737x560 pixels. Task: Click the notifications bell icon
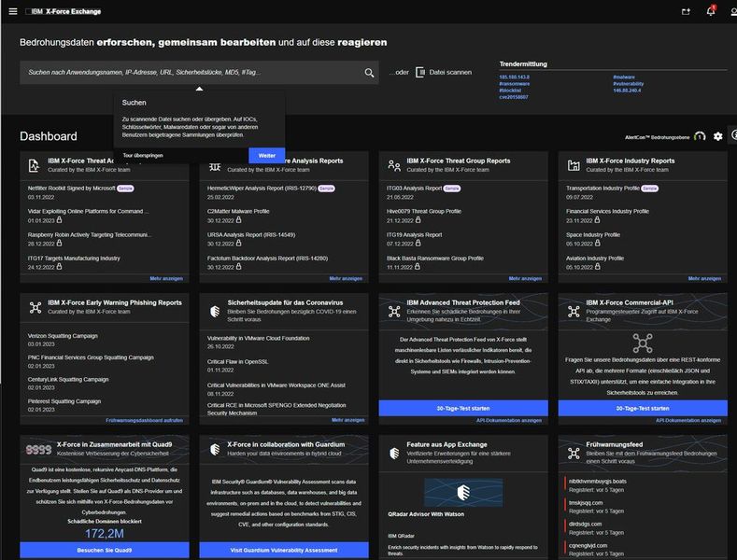(711, 11)
